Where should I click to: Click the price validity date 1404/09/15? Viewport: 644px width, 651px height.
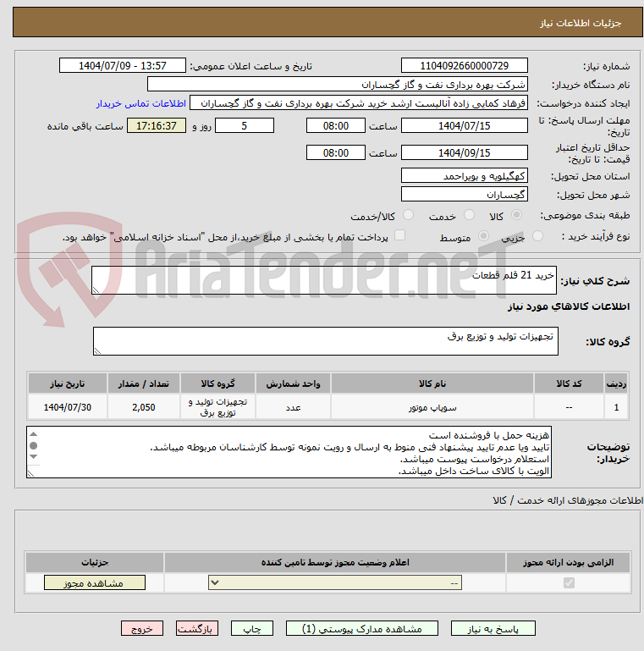click(465, 152)
